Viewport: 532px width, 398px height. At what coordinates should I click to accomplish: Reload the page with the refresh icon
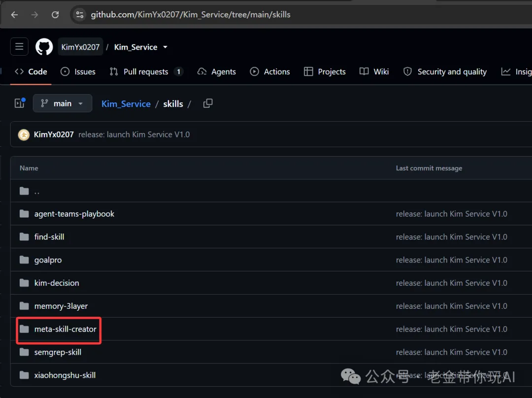55,15
